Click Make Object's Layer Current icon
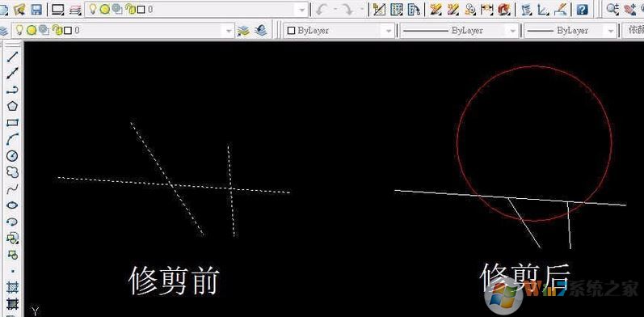This screenshot has width=644, height=317. click(x=243, y=31)
